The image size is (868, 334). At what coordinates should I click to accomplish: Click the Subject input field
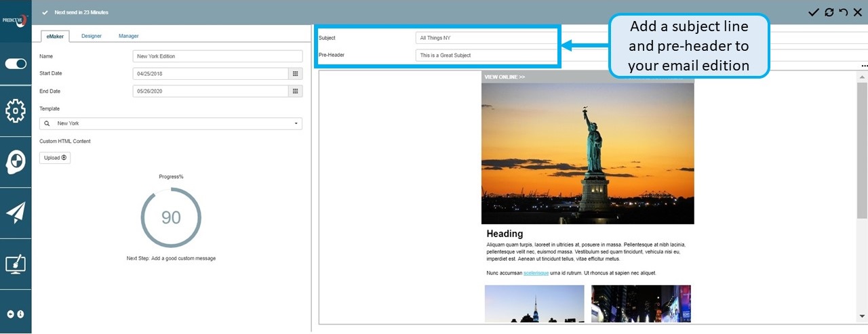click(485, 38)
